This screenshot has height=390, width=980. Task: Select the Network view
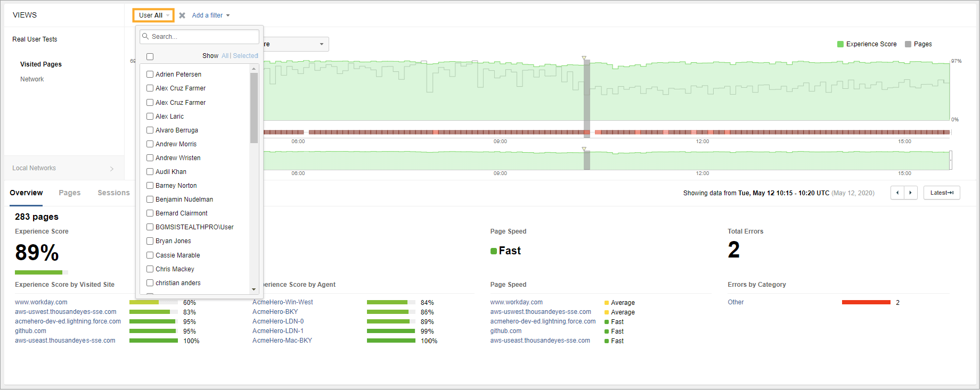32,79
